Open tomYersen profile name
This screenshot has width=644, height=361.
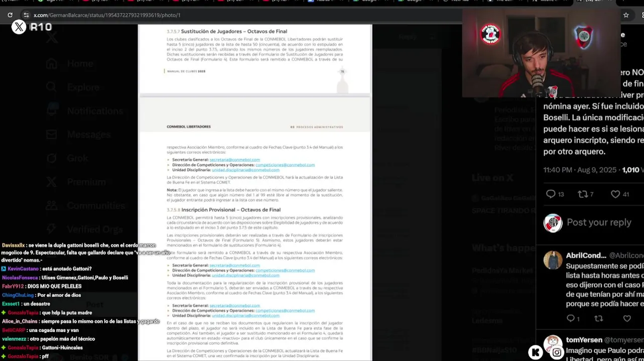[x=584, y=340]
